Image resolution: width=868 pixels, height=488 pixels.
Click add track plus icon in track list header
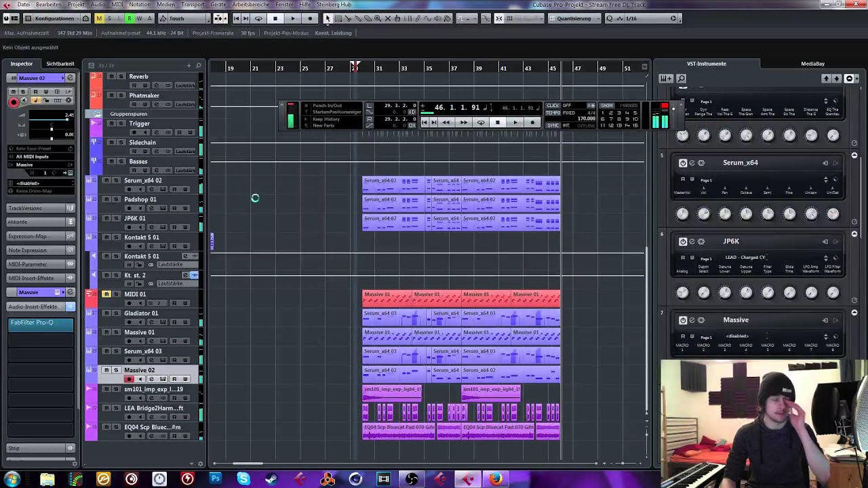click(189, 65)
